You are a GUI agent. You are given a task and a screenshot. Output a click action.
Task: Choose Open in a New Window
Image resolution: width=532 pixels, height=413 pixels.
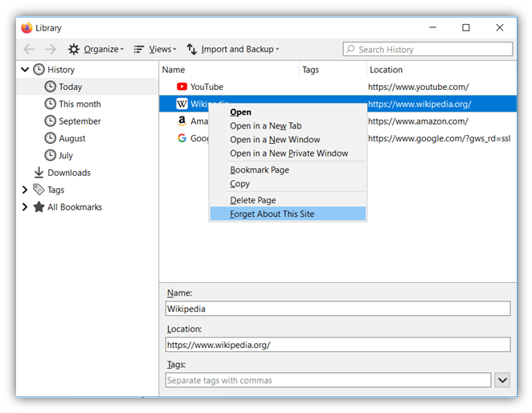pyautogui.click(x=288, y=140)
